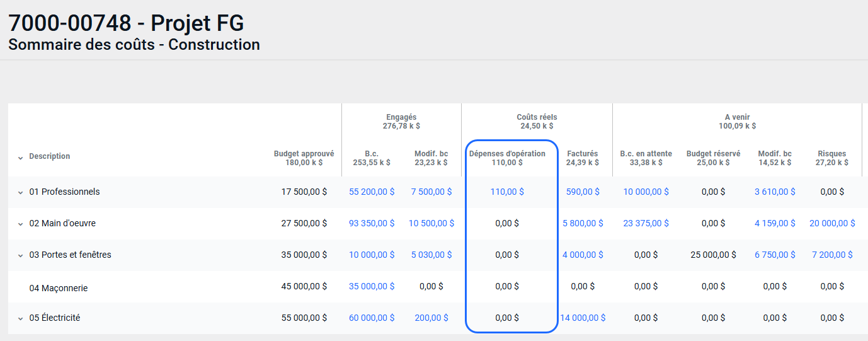Expand the 05 Électricité row chevron
Screen dimensions: 868x341
(20, 319)
